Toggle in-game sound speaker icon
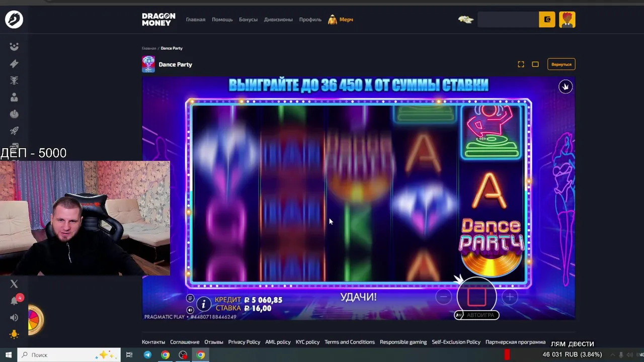 (x=190, y=310)
